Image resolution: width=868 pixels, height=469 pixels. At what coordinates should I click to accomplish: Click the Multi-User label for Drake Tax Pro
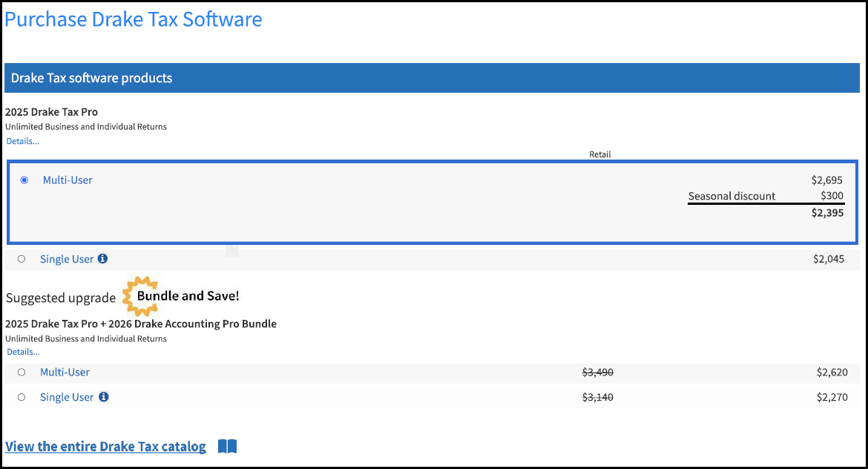click(68, 180)
